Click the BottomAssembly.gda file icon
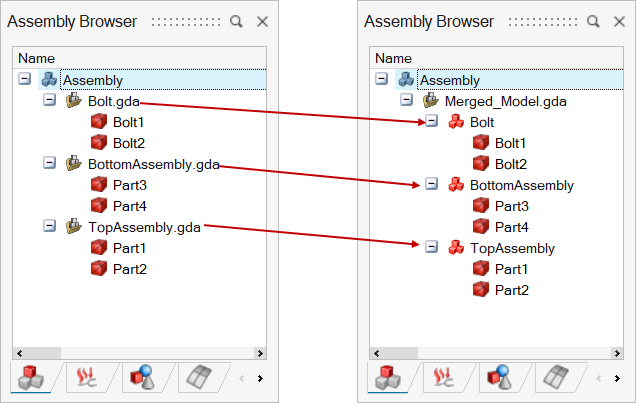The width and height of the screenshot is (636, 403). click(x=74, y=163)
